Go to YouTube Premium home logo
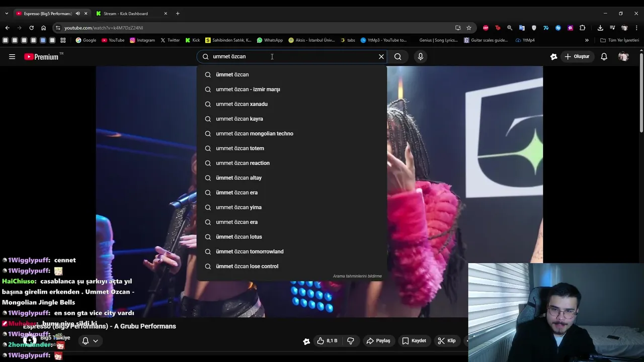The width and height of the screenshot is (644, 362). pos(42,57)
